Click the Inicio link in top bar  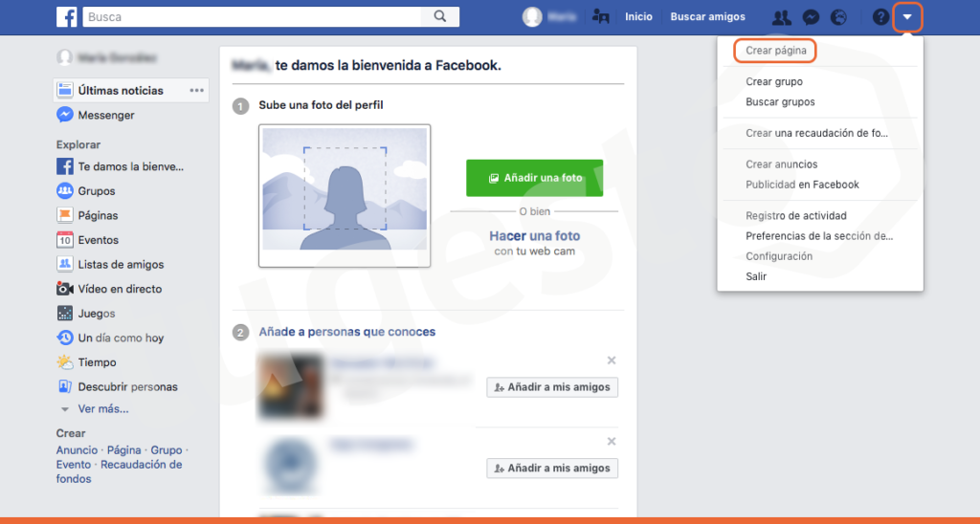(638, 17)
